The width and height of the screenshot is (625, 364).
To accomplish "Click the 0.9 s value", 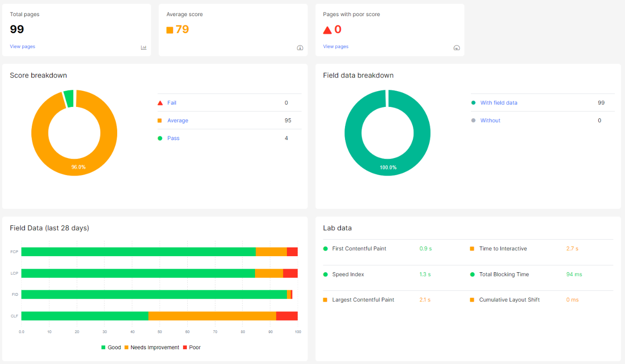I will (x=425, y=248).
